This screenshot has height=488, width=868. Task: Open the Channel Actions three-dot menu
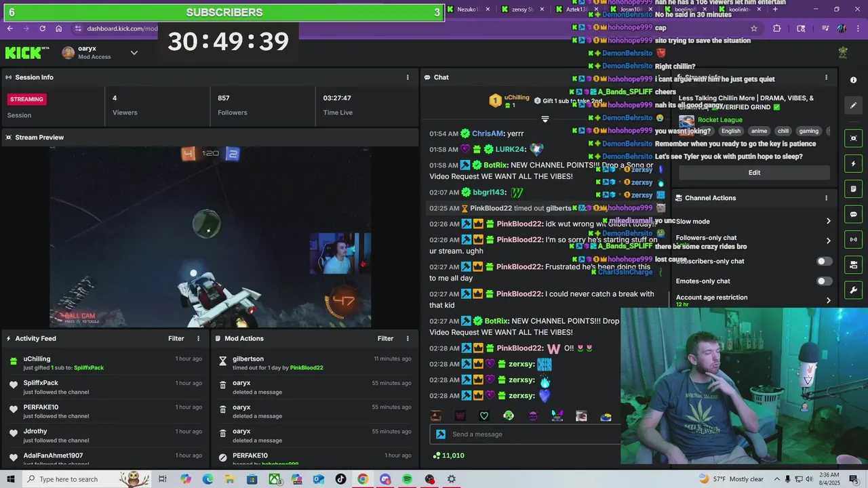[x=826, y=198]
